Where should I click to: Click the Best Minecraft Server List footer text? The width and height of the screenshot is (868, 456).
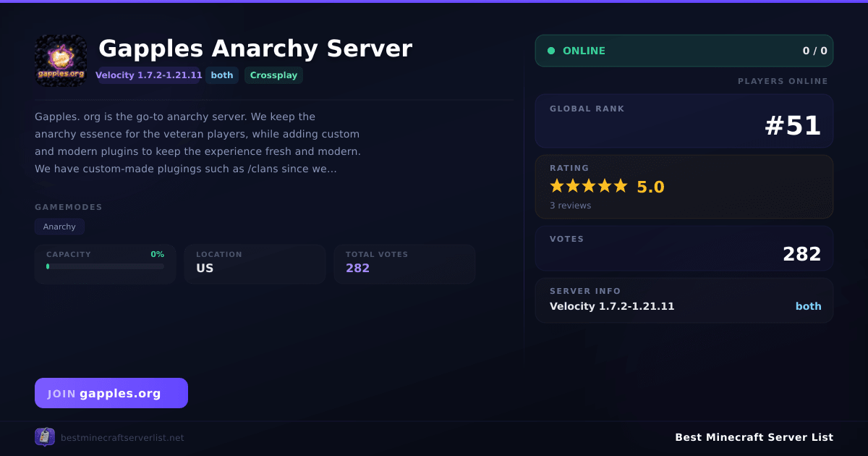coord(754,437)
